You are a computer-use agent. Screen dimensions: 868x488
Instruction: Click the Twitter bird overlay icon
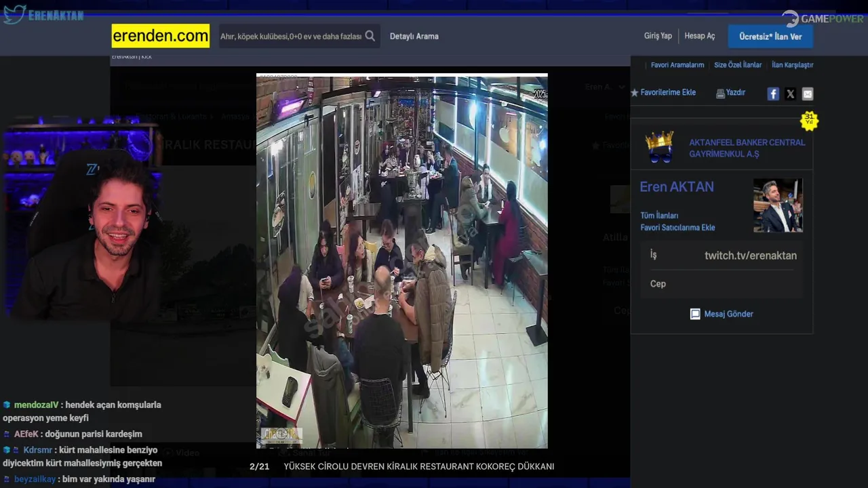(x=14, y=14)
